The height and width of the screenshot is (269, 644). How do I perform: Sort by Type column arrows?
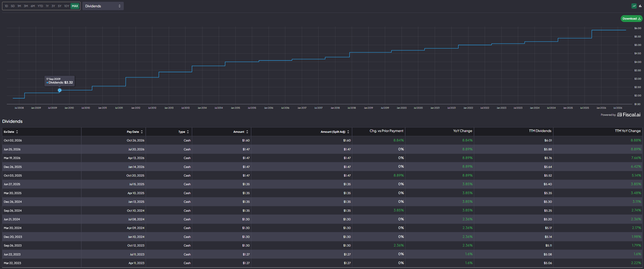[187, 132]
